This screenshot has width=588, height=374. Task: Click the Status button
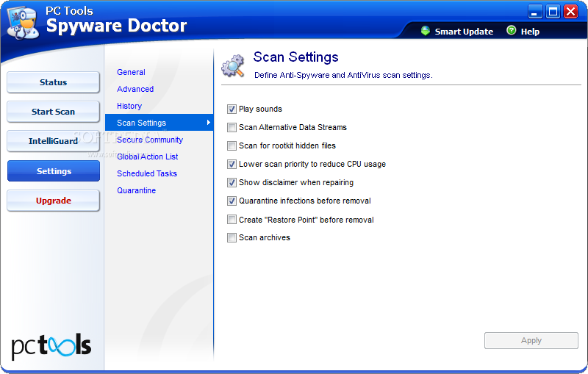[53, 82]
